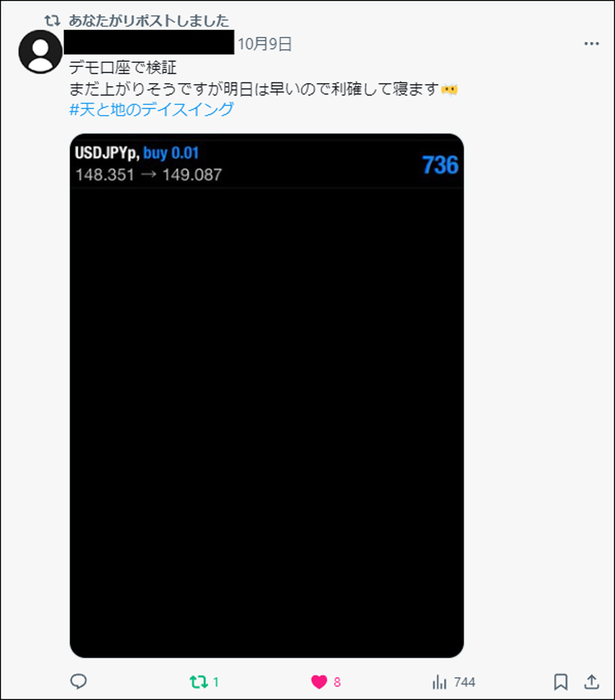
Task: Open the three-dot more options menu
Action: 592,44
